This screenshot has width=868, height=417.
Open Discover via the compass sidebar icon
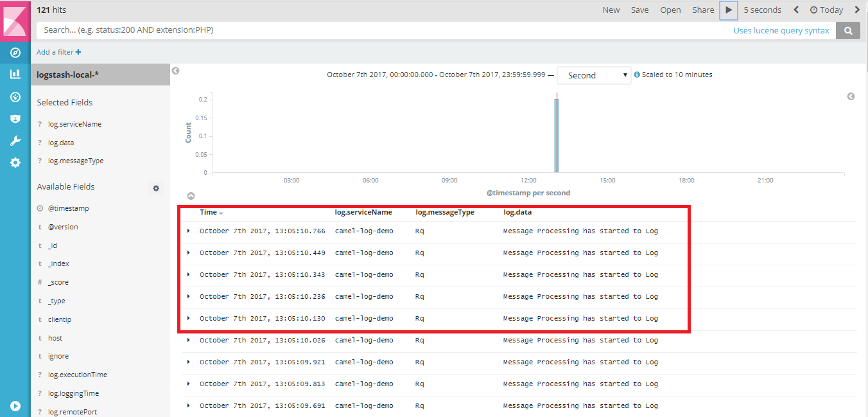pos(15,53)
